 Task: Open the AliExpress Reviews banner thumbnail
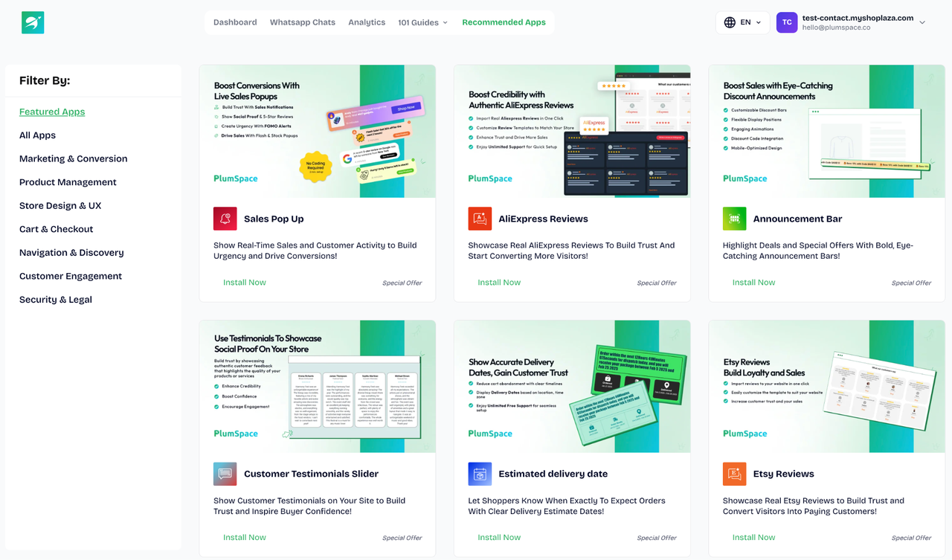572,131
